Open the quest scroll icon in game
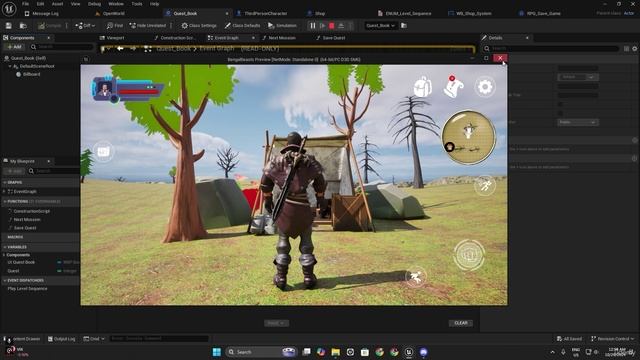640x360 pixels. [453, 87]
